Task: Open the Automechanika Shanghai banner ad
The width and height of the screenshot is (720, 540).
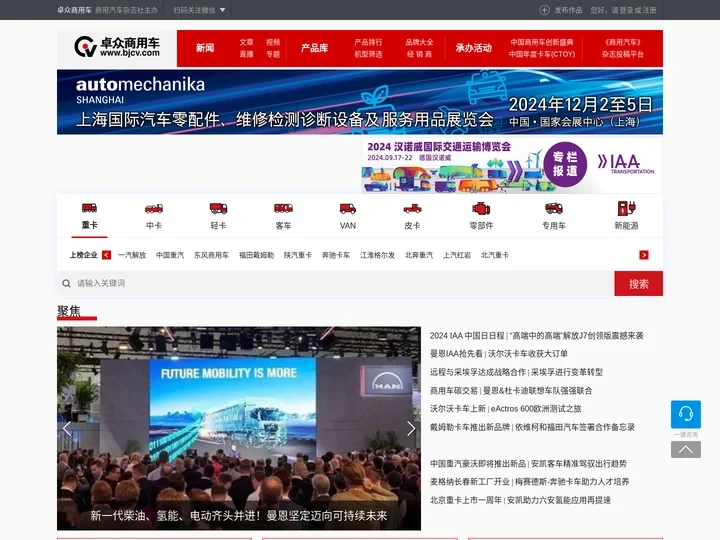Action: [x=360, y=102]
